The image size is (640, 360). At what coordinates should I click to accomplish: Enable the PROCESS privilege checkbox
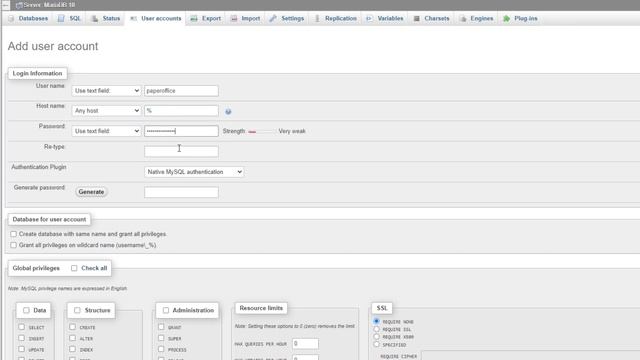click(161, 349)
